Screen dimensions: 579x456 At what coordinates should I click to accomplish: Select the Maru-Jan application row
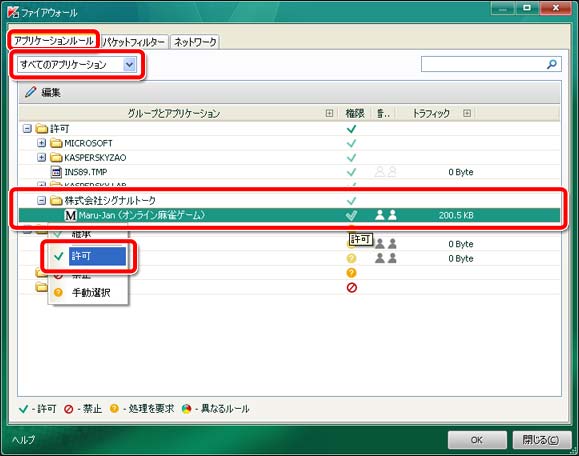(289, 215)
